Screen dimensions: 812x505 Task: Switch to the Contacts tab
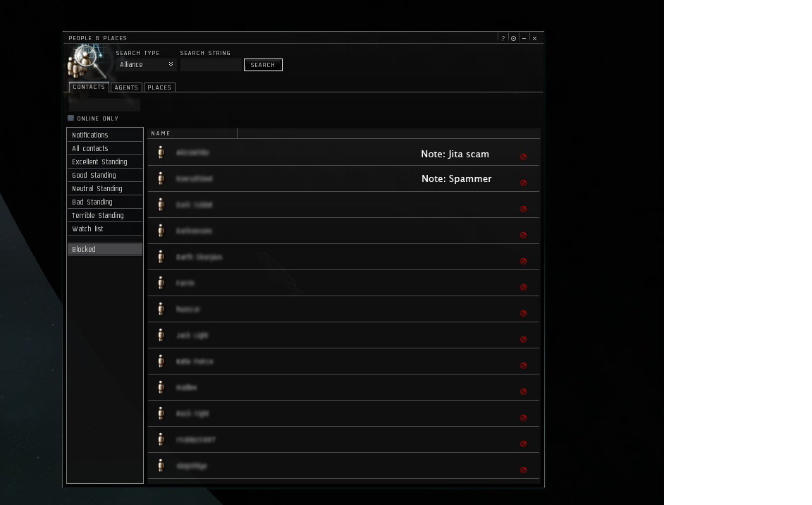[89, 87]
